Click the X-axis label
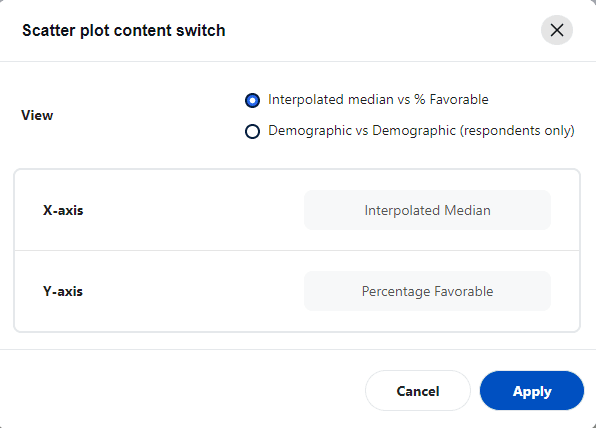 (63, 210)
